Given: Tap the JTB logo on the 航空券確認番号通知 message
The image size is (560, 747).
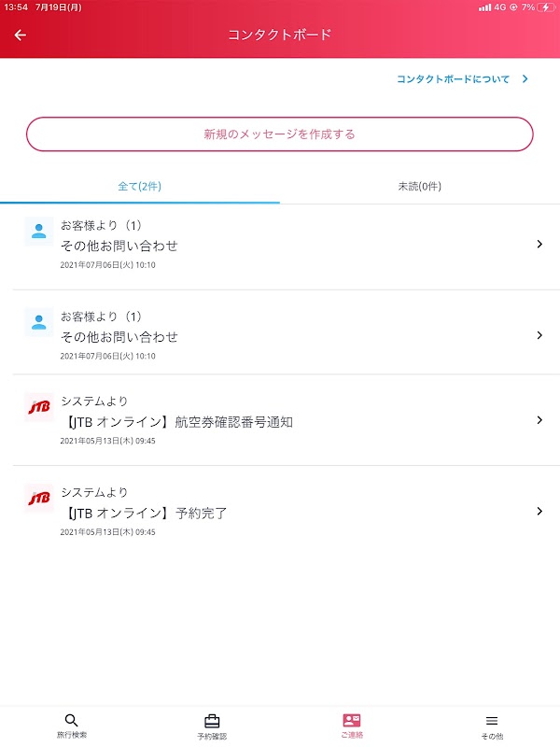Looking at the screenshot, I should point(38,407).
